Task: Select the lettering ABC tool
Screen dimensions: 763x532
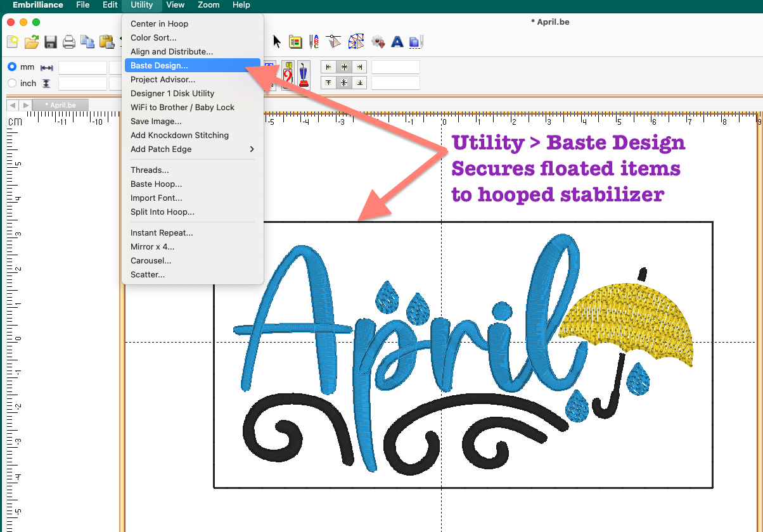Action: pyautogui.click(x=314, y=41)
